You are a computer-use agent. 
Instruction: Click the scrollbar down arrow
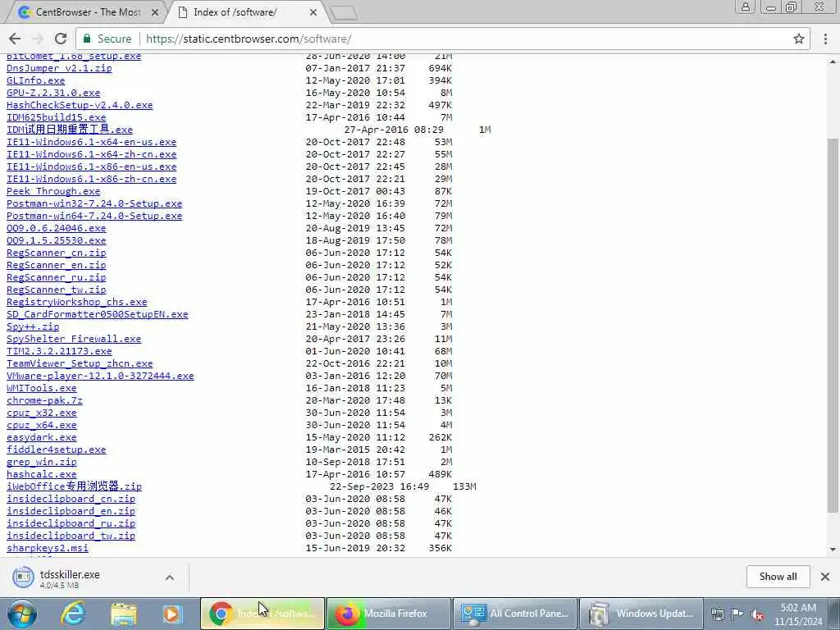pos(833,549)
